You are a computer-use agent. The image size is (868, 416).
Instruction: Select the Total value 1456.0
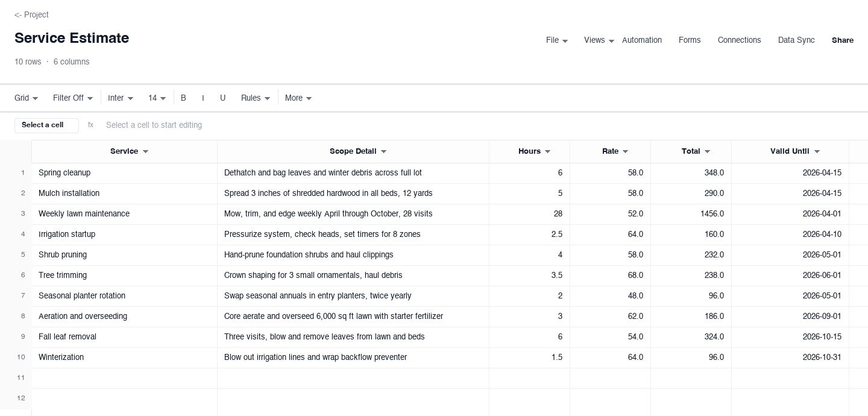[x=691, y=214]
